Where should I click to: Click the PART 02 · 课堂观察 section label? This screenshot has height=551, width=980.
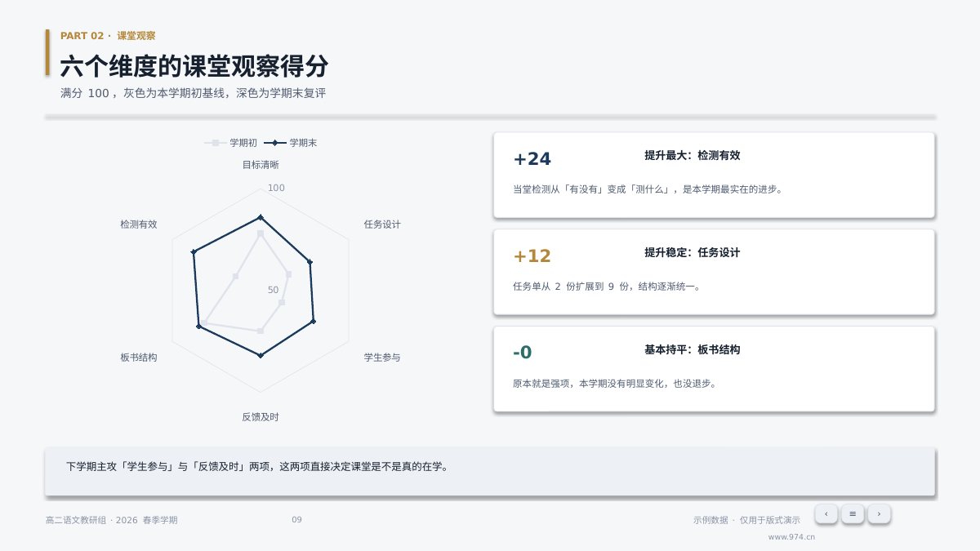tap(108, 36)
